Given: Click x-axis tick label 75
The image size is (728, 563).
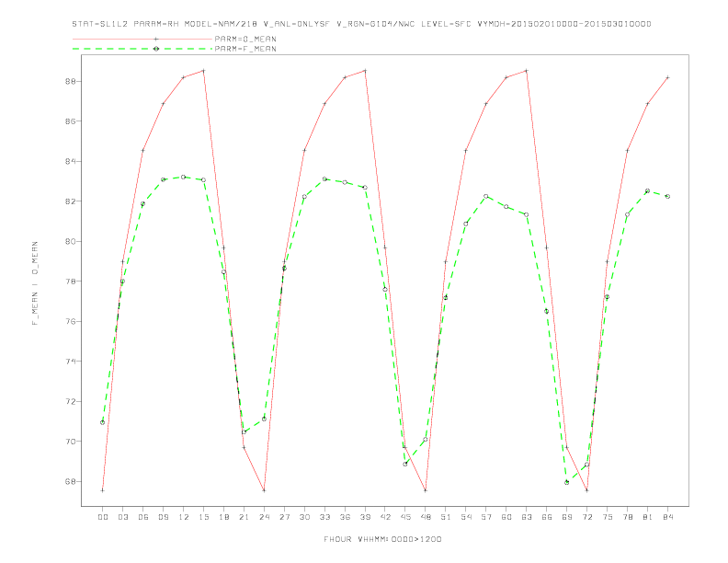Looking at the screenshot, I should pyautogui.click(x=608, y=517).
